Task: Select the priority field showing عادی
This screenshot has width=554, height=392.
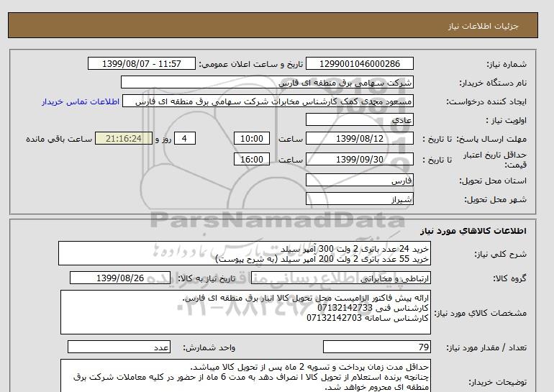Action: click(359, 119)
